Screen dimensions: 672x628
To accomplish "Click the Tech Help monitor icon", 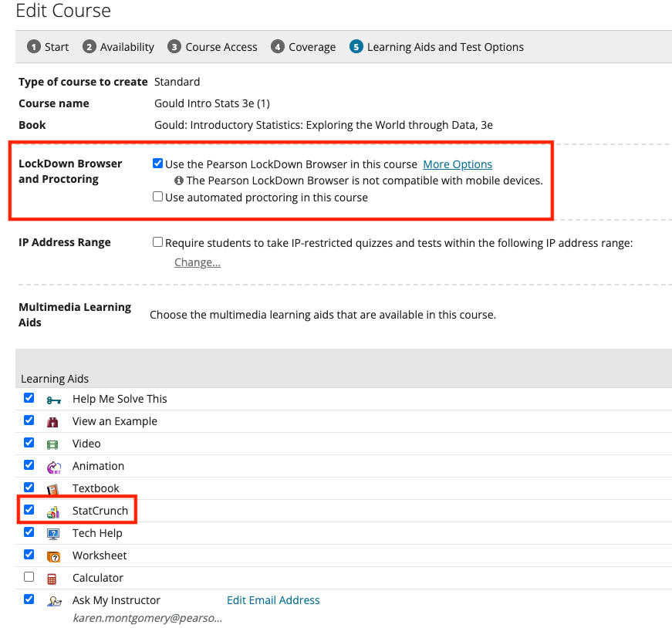I will pos(53,534).
